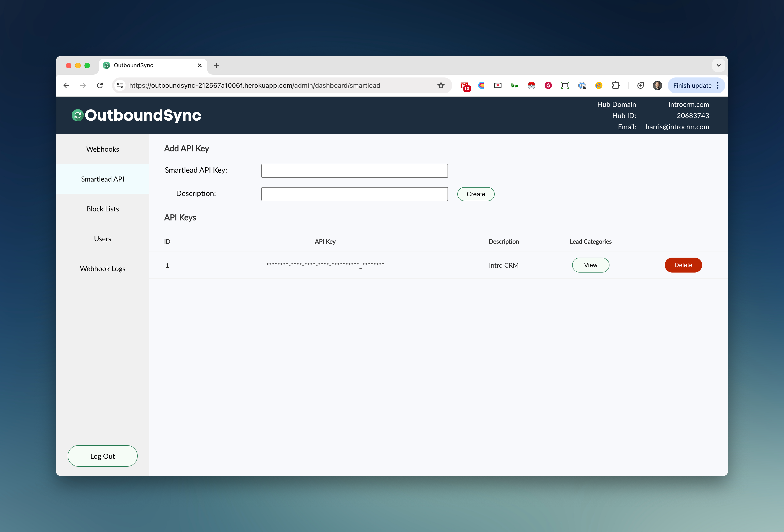Open a new browser tab
This screenshot has height=532, width=784.
tap(217, 65)
